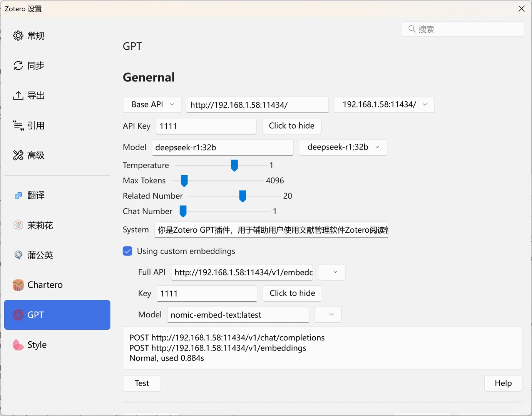Open the Chartero plugin settings
Image resolution: width=532 pixels, height=416 pixels.
pos(57,285)
